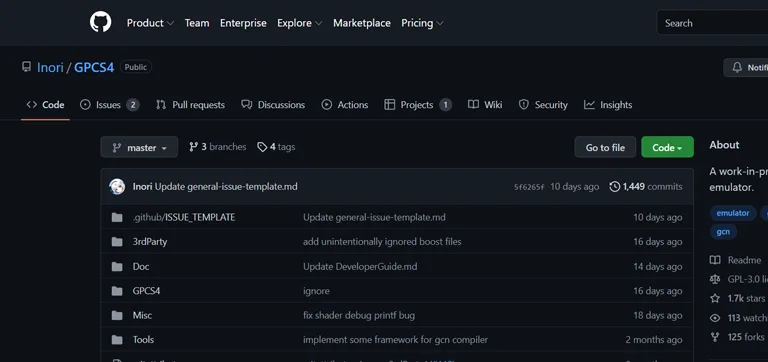Click the folder icon for Misc
The image size is (768, 362).
pos(117,315)
